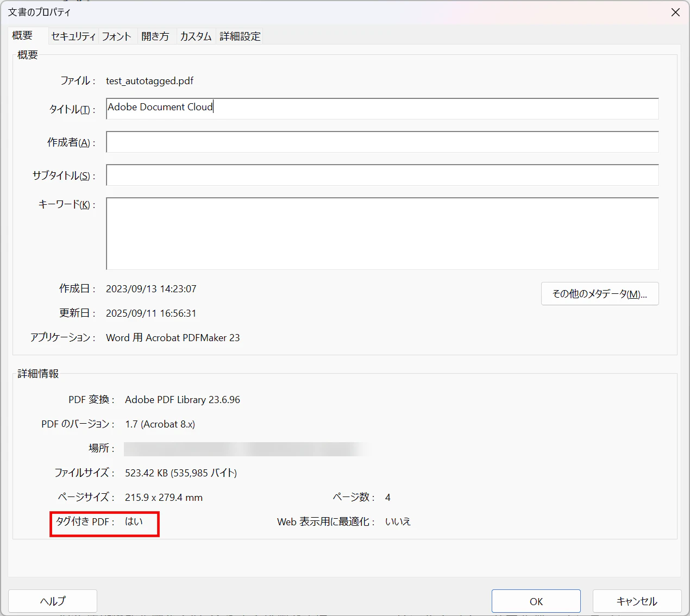Open the セキュリティ tab
Viewport: 690px width, 616px height.
point(73,36)
